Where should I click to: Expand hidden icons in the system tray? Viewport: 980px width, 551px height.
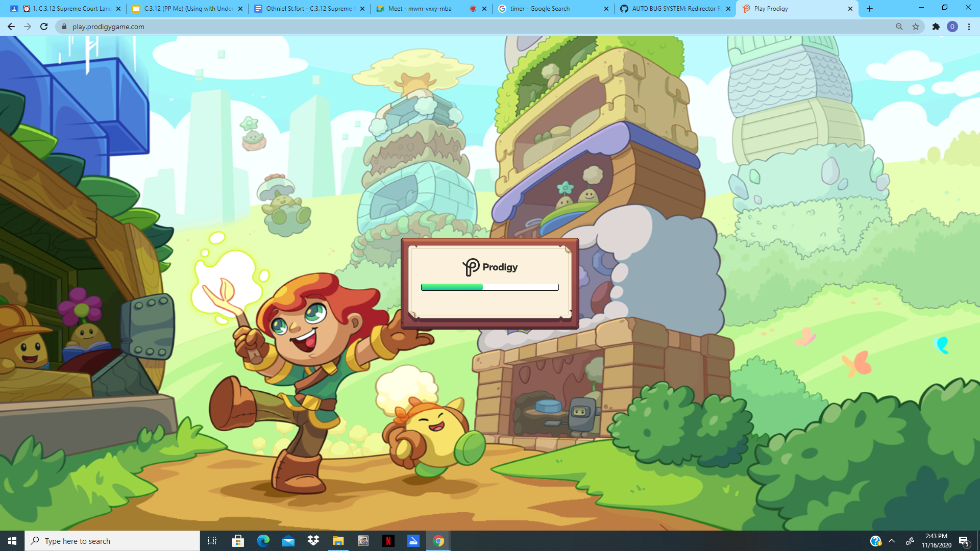892,541
